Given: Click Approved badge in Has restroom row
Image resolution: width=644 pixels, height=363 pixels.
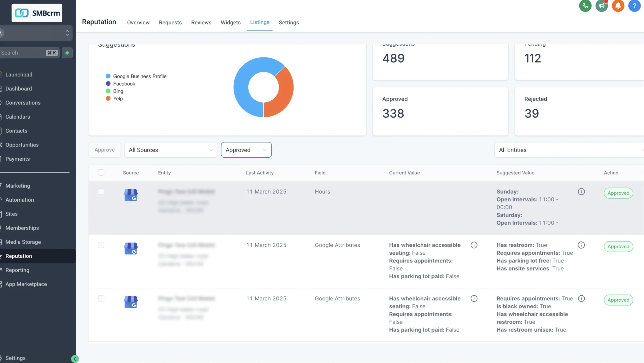Looking at the screenshot, I should tap(618, 247).
